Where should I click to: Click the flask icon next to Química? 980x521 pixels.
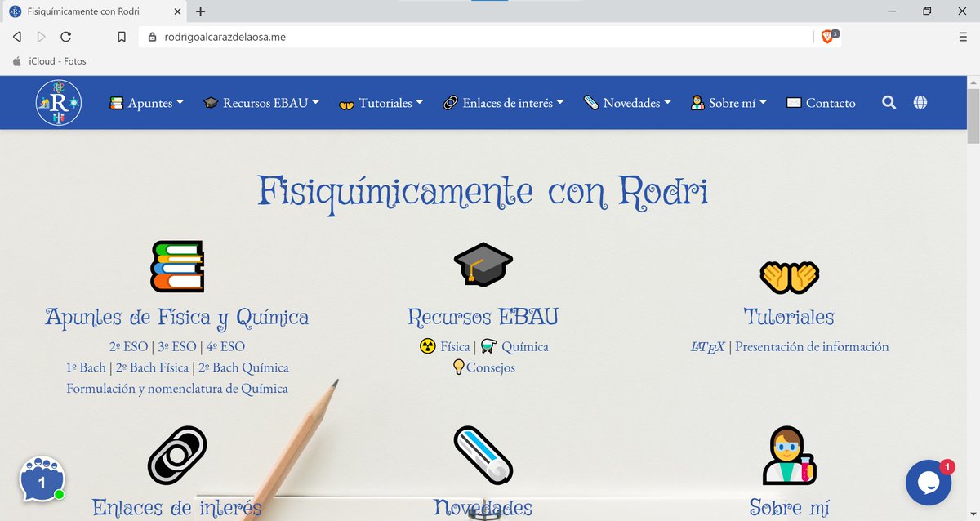[x=489, y=346]
